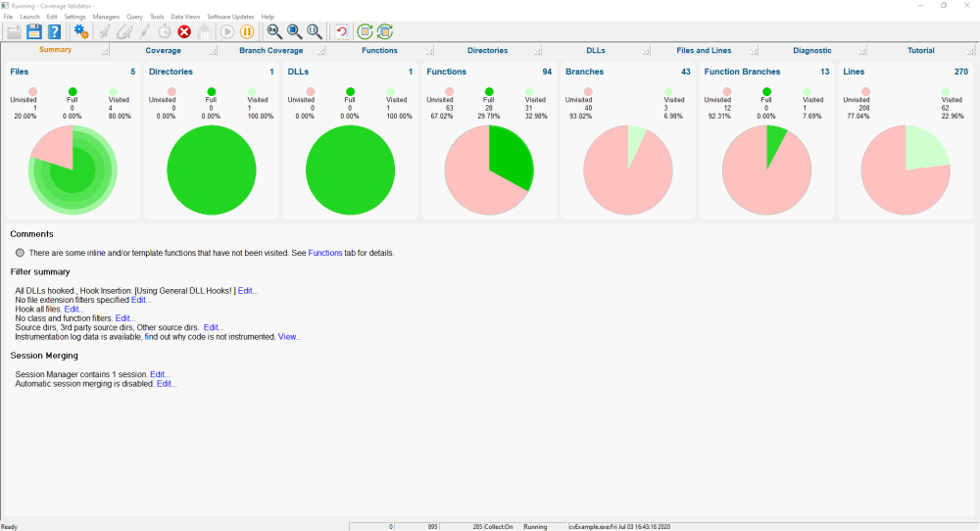
Task: Click the magnifier with blue square icon
Action: click(294, 32)
